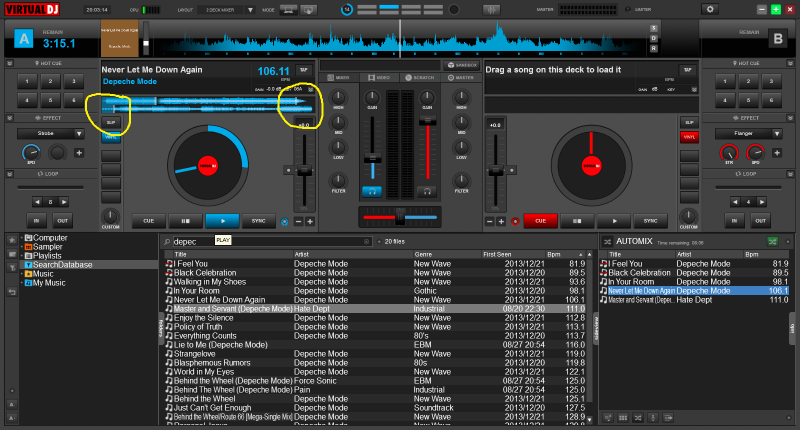Collapse the right EFFECT panel
Image resolution: width=800 pixels, height=430 pixels.
tap(790, 118)
